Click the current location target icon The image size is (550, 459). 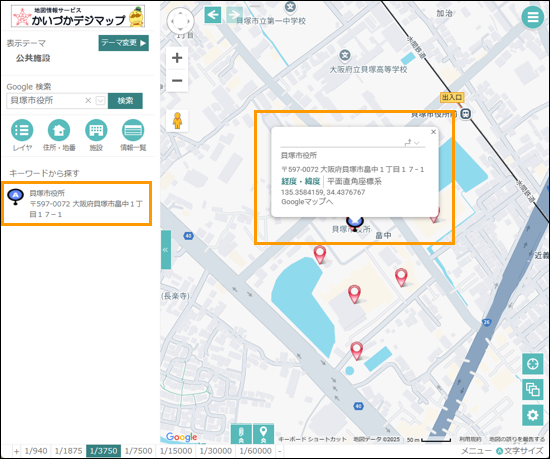pos(532,364)
